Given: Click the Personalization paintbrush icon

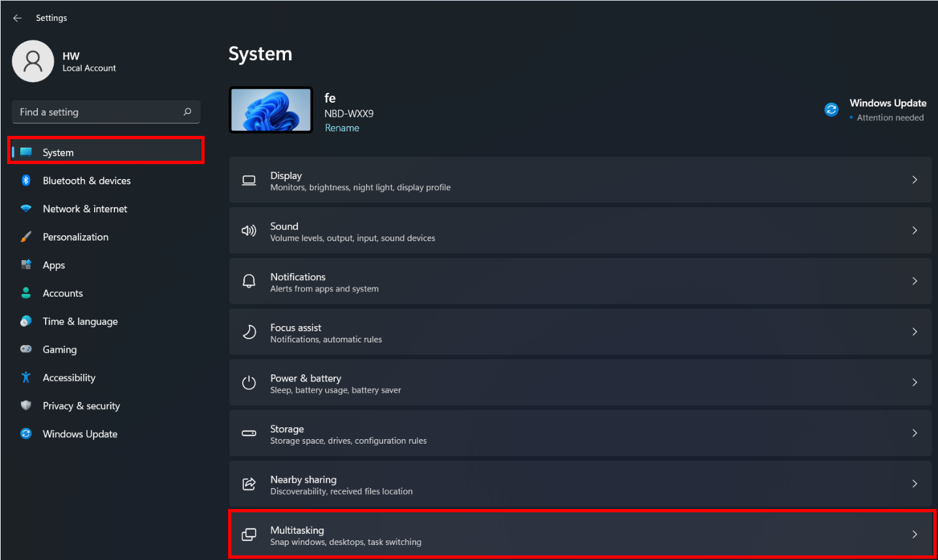Looking at the screenshot, I should point(26,237).
